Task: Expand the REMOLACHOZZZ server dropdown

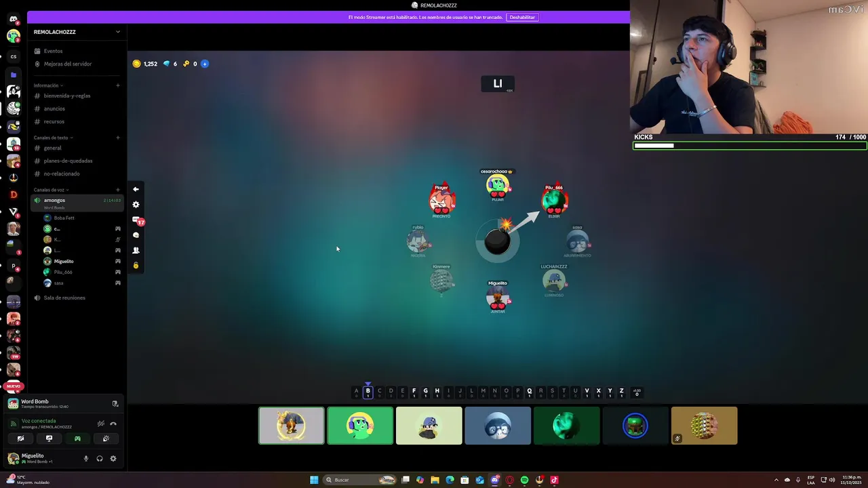Action: 117,32
